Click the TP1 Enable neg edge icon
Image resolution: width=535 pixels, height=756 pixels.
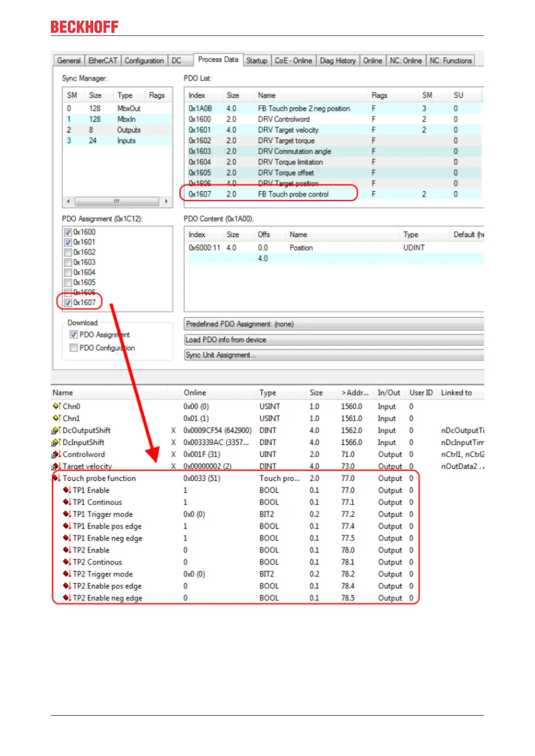(x=67, y=538)
